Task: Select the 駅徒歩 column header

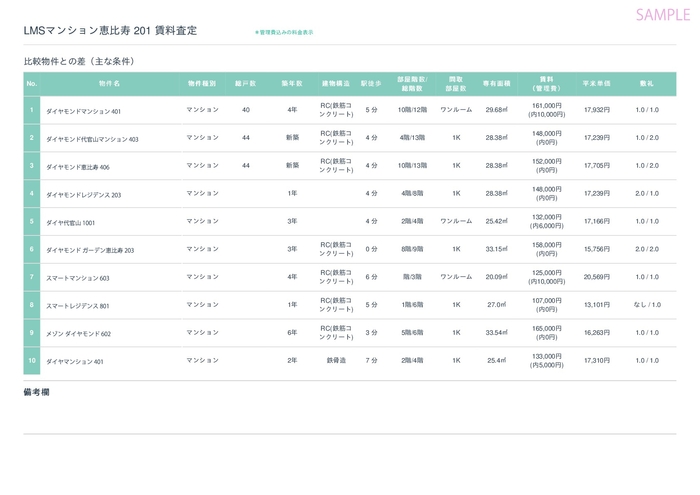Action: (372, 83)
